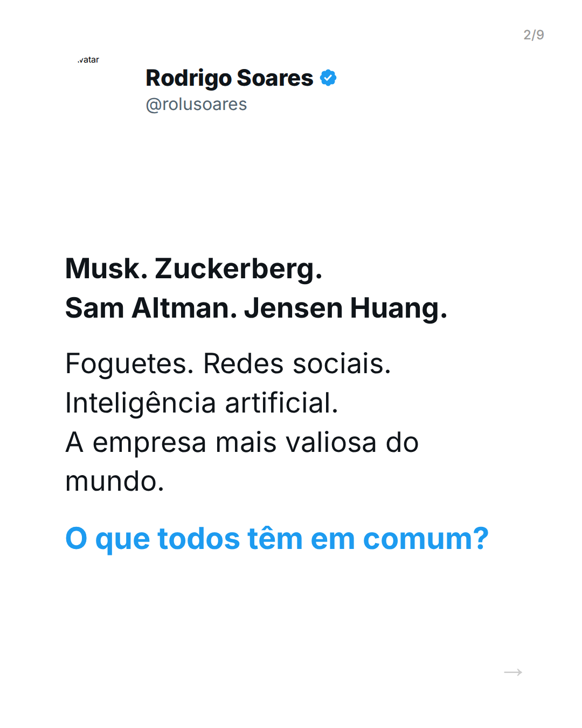Click the next slide arrow icon
The height and width of the screenshot is (728, 582).
512,672
